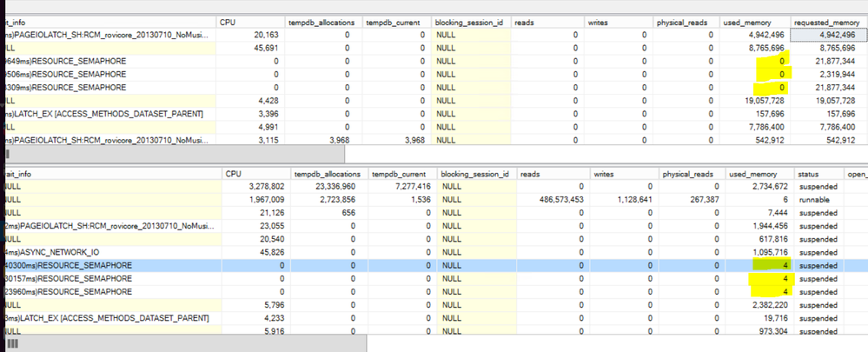Viewport: 868px width, 352px height.
Task: Select the used_memory cell showing 1,095,716
Action: tap(759, 252)
